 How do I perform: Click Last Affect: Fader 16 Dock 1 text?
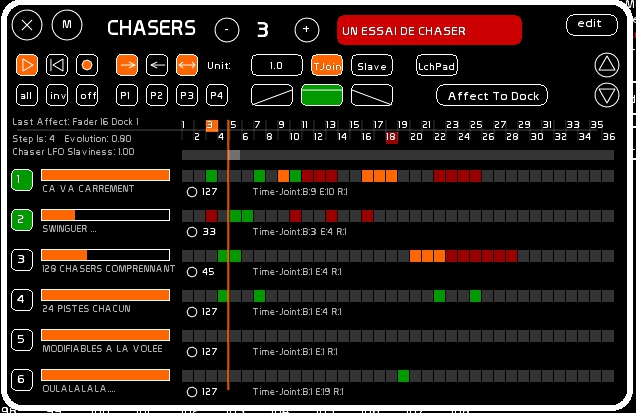click(x=75, y=122)
